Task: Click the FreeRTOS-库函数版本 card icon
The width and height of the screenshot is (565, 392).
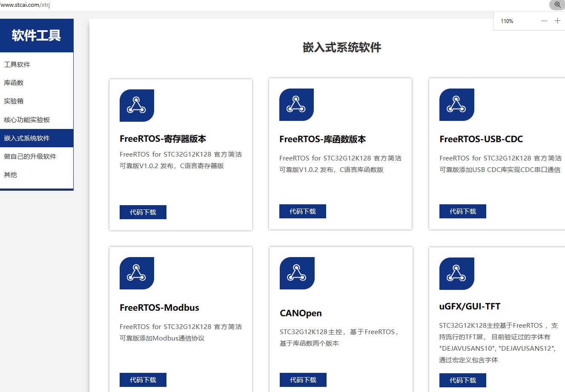Action: pyautogui.click(x=296, y=105)
